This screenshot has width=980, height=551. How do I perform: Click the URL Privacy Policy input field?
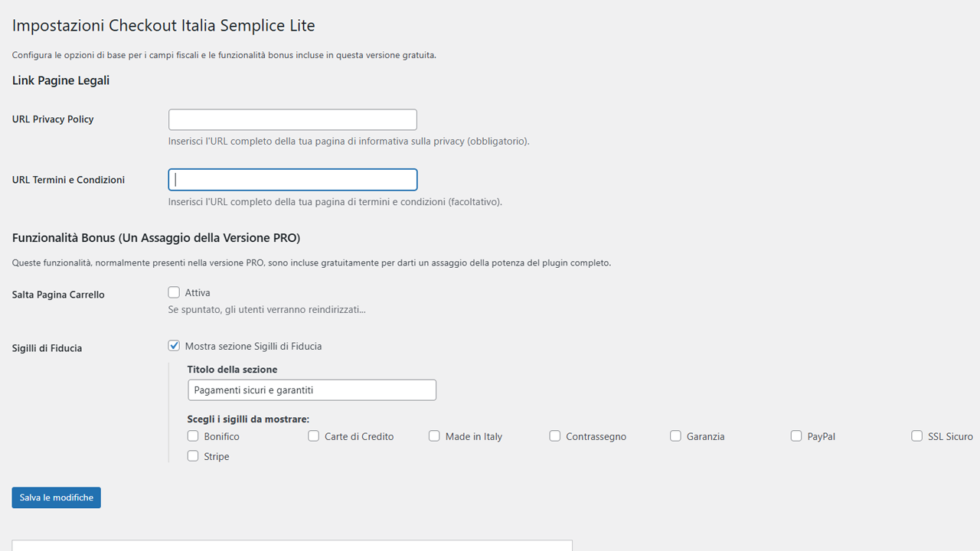(292, 119)
